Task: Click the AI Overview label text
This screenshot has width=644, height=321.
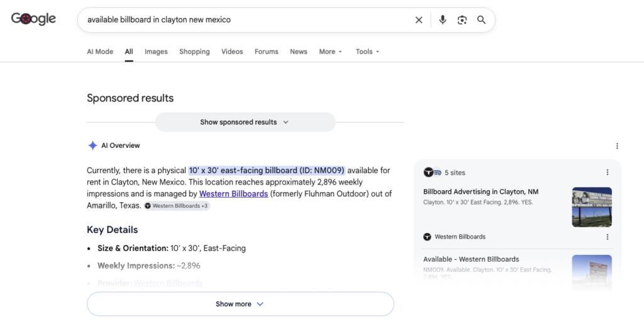Action: (121, 145)
